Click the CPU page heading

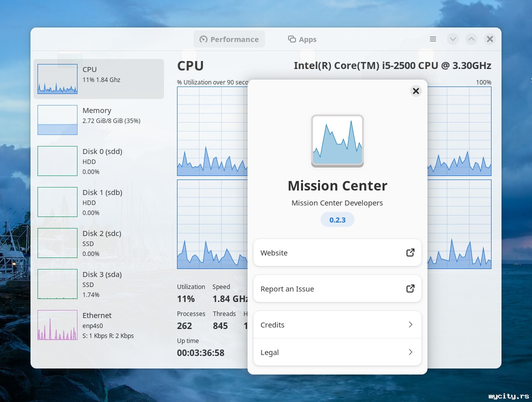coord(190,66)
